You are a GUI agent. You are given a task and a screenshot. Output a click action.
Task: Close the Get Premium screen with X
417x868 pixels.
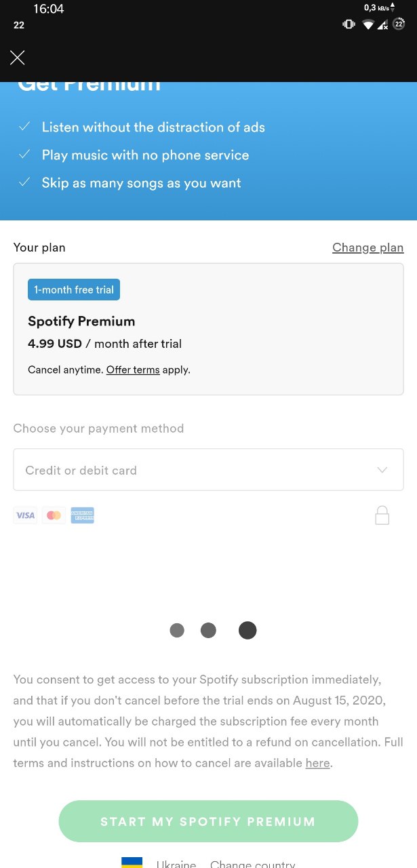18,58
